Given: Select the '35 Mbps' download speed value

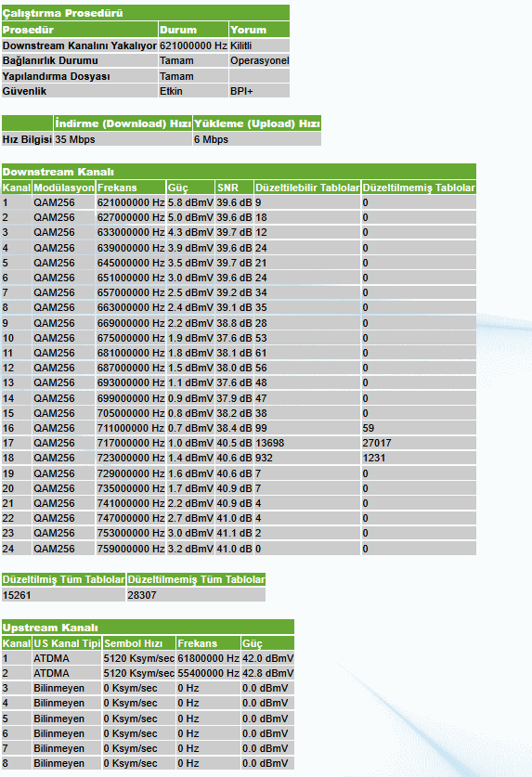Looking at the screenshot, I should coord(123,139).
